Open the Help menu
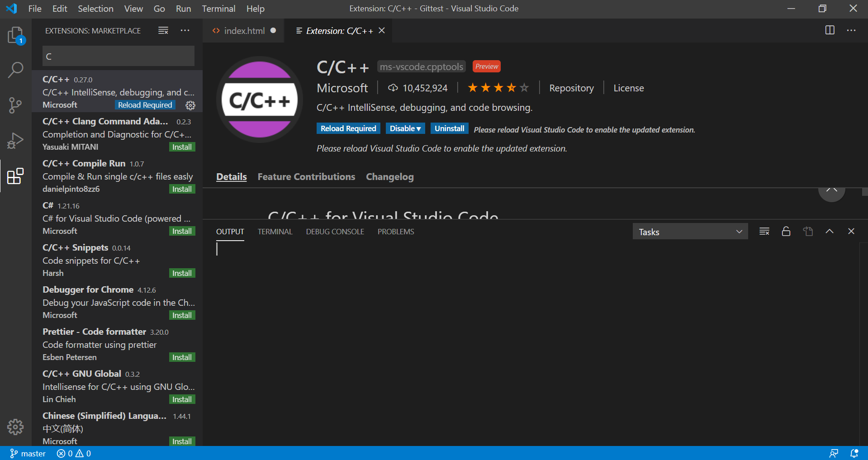Image resolution: width=868 pixels, height=460 pixels. point(256,9)
